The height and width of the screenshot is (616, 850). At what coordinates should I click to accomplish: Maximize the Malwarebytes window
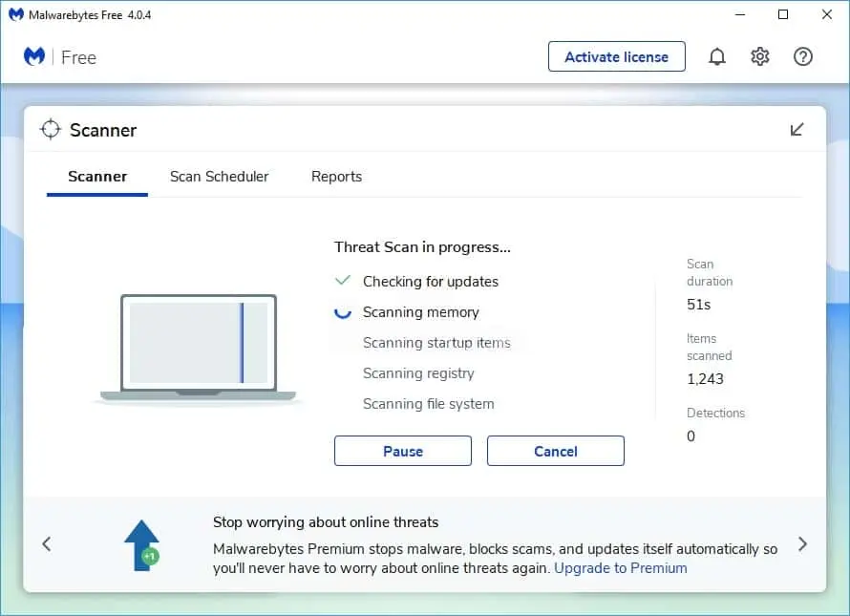(783, 14)
